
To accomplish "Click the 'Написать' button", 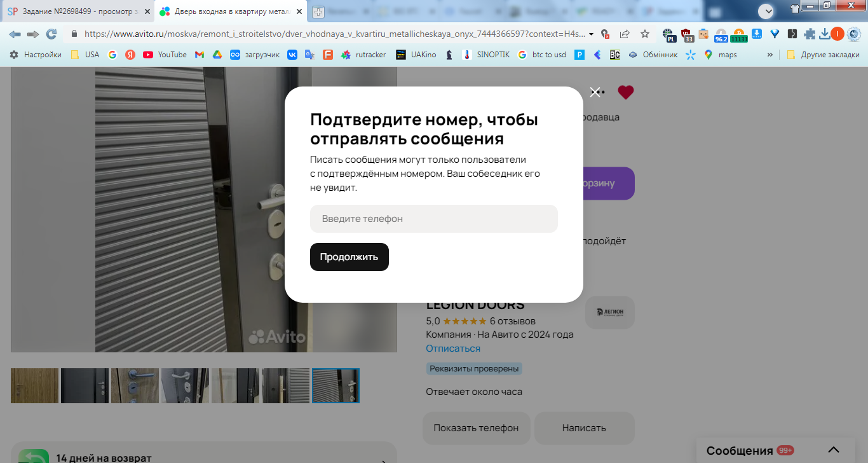I will (x=584, y=428).
